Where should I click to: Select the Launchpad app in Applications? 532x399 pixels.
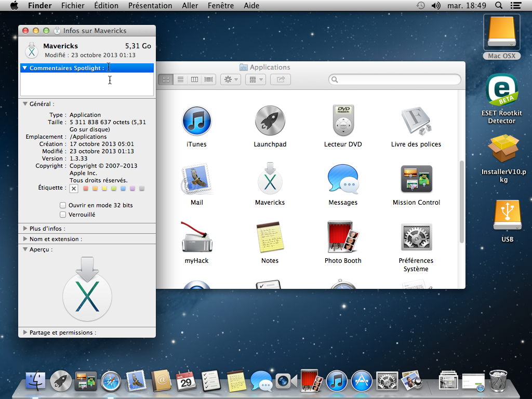coord(270,121)
